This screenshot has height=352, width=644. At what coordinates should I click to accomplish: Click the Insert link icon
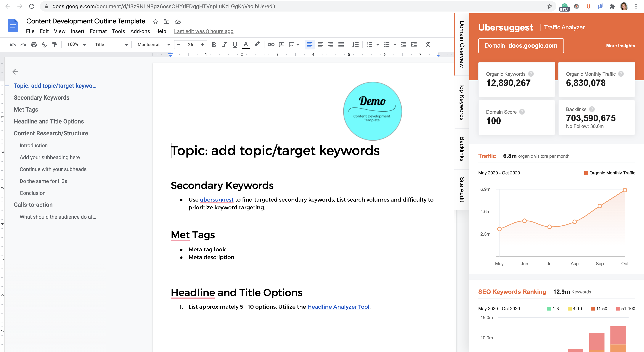[x=271, y=45]
